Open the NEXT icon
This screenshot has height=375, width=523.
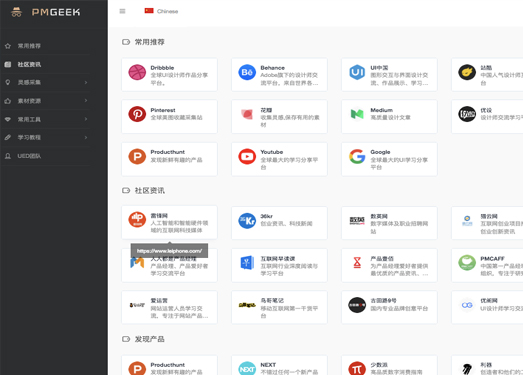pos(247,368)
